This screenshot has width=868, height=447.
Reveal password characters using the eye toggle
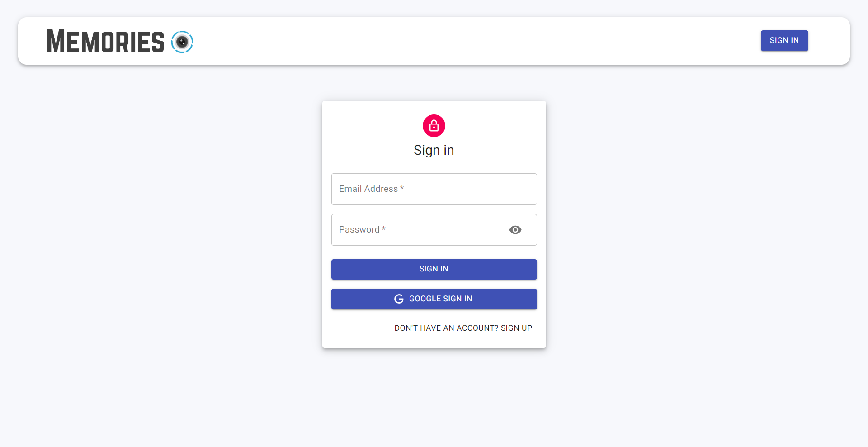click(x=515, y=230)
